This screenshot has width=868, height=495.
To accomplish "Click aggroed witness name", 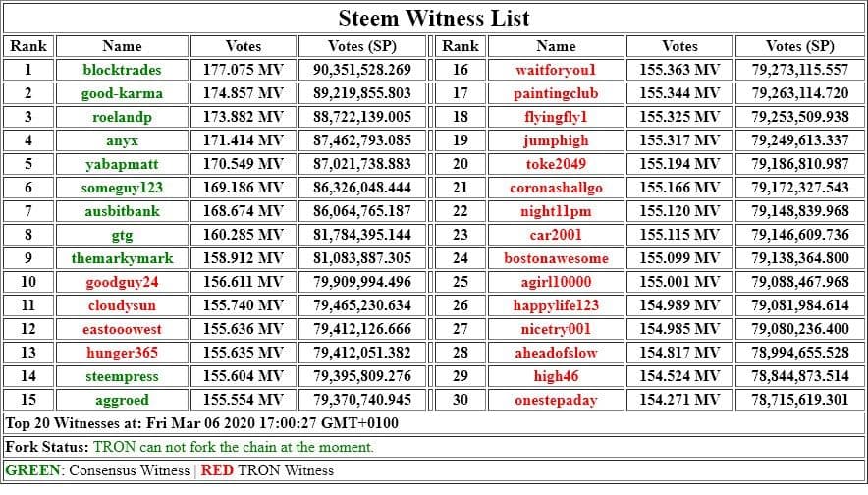I will point(122,400).
